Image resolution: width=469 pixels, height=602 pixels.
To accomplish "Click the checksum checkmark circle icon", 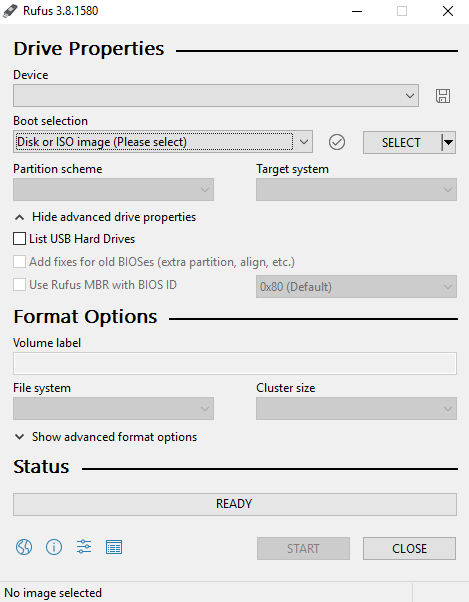I will click(337, 142).
